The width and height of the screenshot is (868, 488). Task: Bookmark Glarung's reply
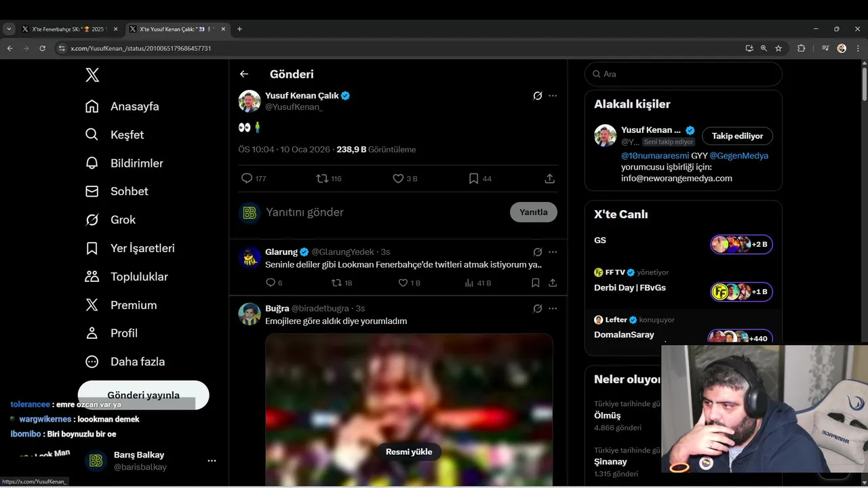[x=536, y=283]
